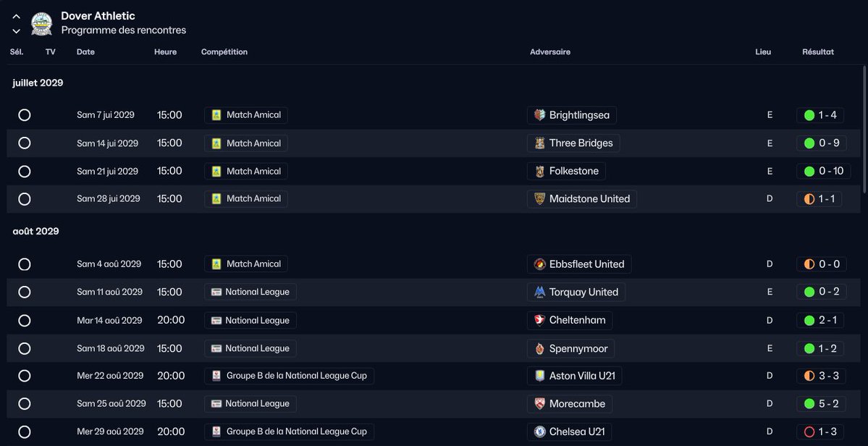Click the Aston Villa U21 badge
868x446 pixels.
click(540, 376)
